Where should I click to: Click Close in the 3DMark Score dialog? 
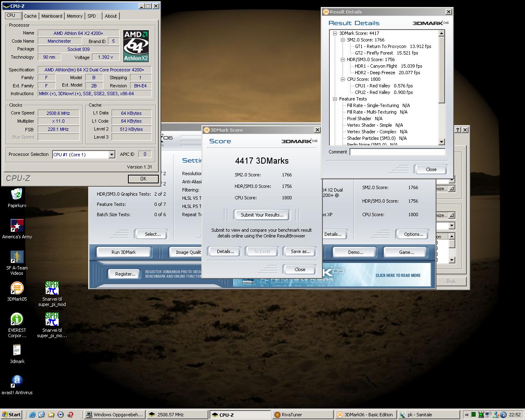[x=300, y=269]
